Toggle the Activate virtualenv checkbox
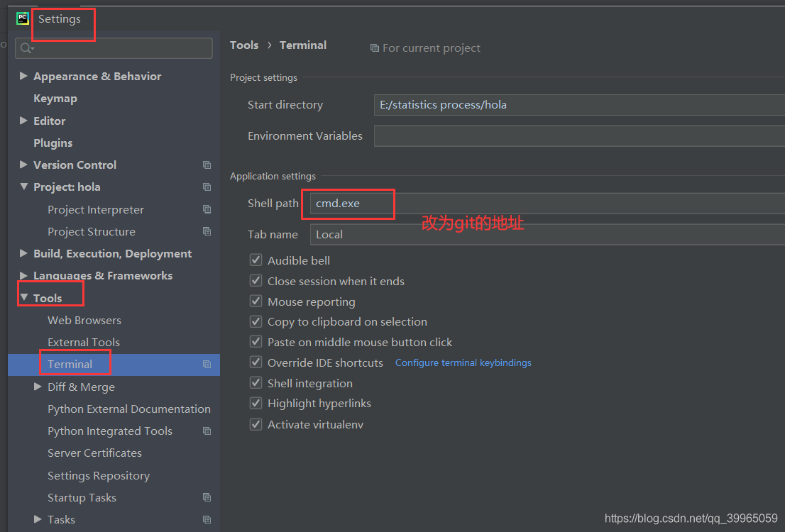 pyautogui.click(x=256, y=424)
